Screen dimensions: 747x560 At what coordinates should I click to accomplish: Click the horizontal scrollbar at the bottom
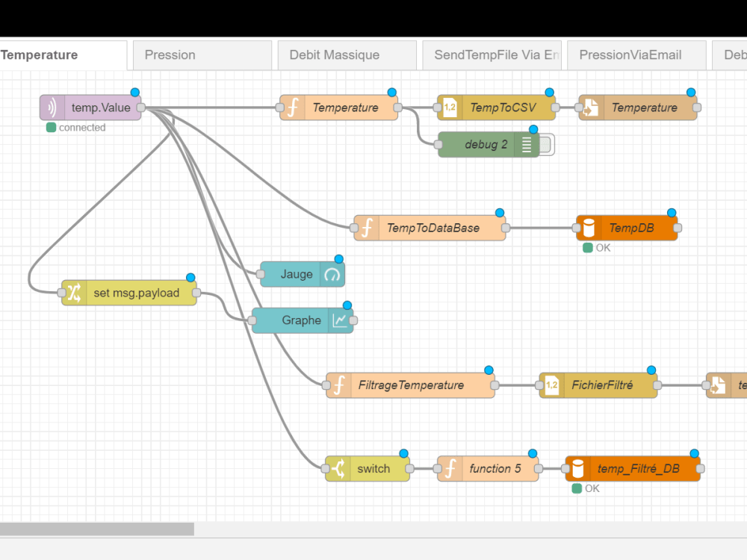(x=97, y=529)
